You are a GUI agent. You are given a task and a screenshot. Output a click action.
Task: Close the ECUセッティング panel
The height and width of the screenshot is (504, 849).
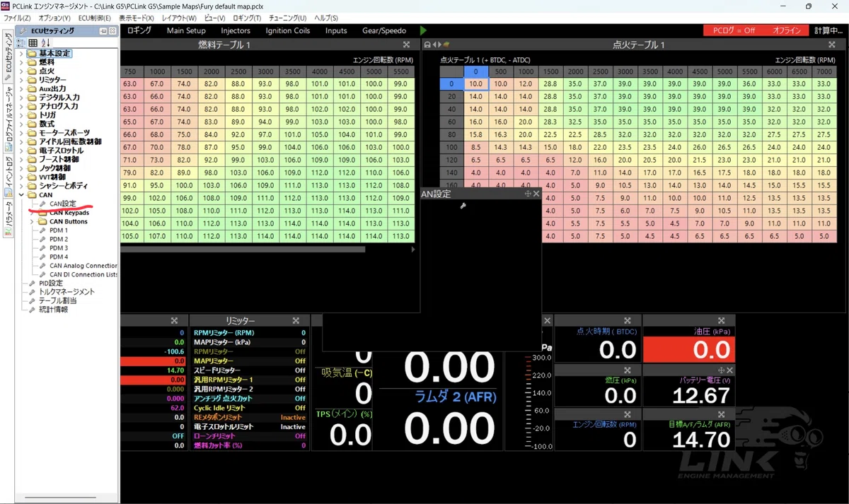[112, 31]
